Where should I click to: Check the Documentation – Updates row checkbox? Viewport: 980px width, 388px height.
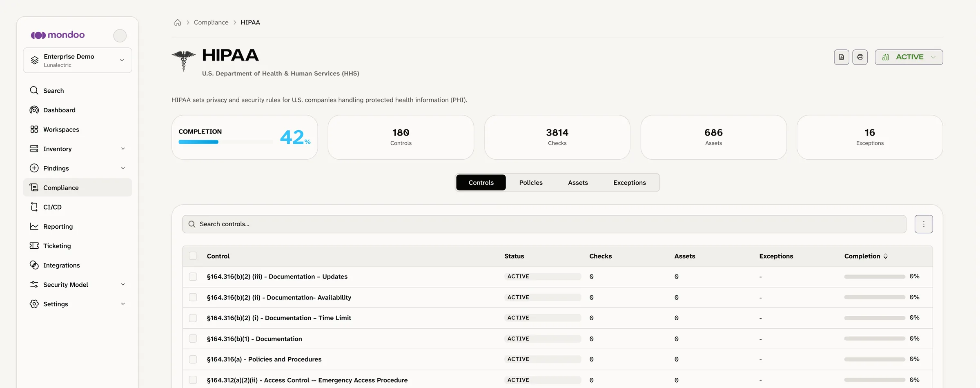tap(193, 277)
